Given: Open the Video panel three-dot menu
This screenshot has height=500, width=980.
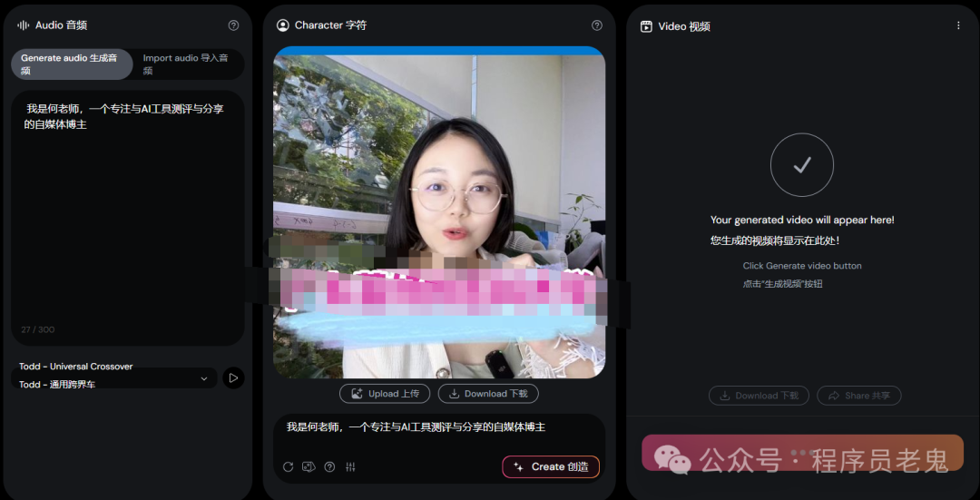Looking at the screenshot, I should point(958,25).
